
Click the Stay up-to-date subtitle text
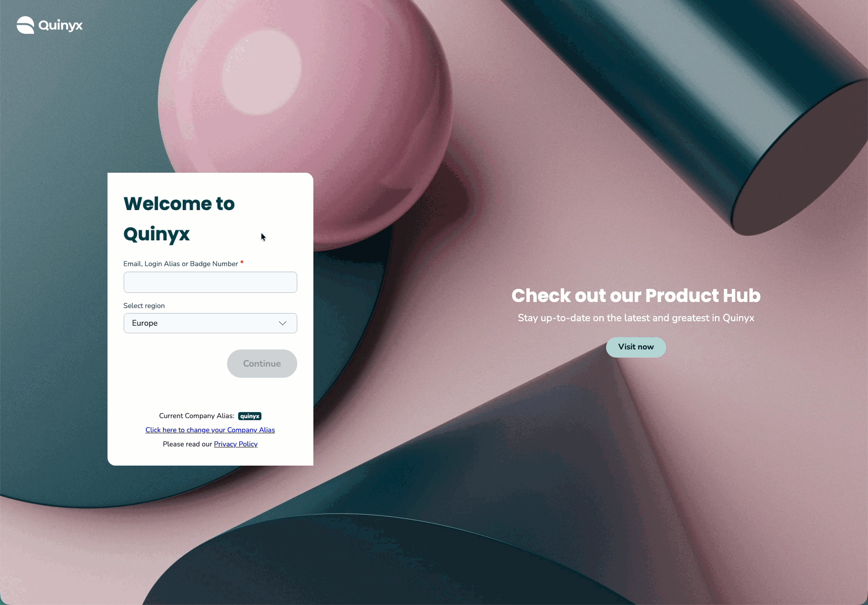coord(636,318)
